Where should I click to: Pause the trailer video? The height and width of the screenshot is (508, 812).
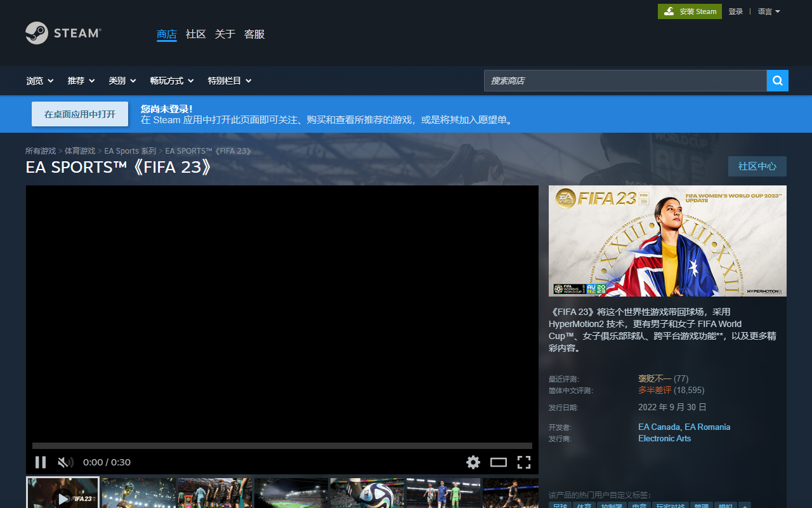click(x=41, y=462)
